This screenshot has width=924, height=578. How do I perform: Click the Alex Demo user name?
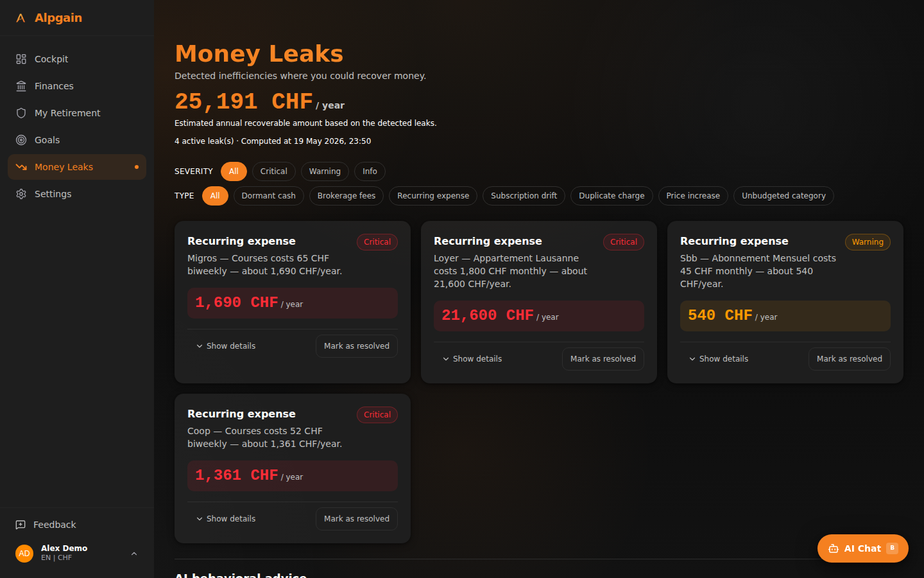(x=64, y=548)
